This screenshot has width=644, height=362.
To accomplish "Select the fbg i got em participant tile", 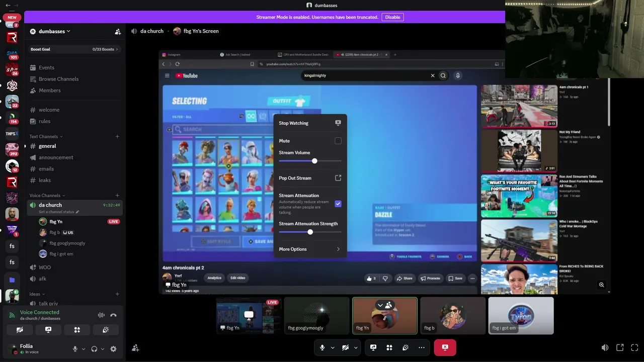I will [x=521, y=316].
